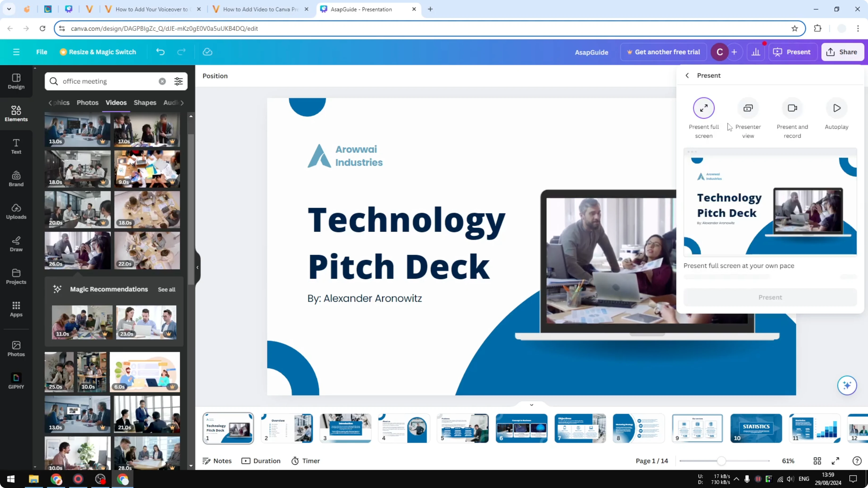Open the insights chart icon
Viewport: 868px width, 488px height.
click(x=756, y=52)
